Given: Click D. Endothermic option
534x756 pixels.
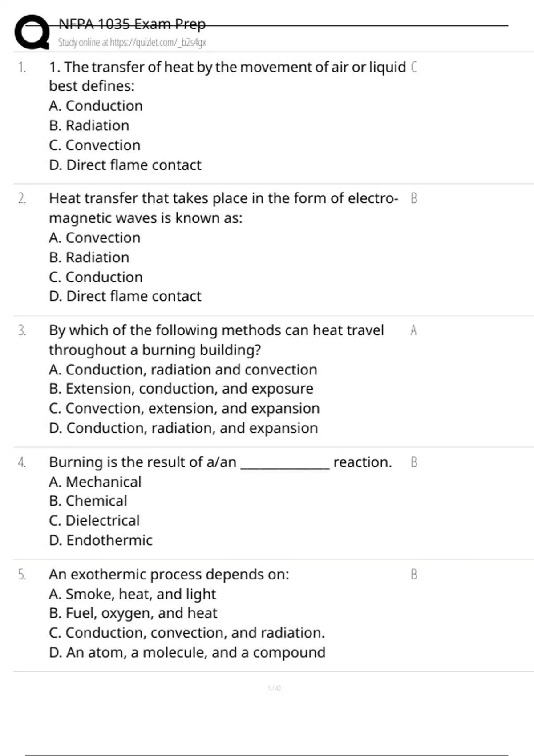Looking at the screenshot, I should 101,540.
